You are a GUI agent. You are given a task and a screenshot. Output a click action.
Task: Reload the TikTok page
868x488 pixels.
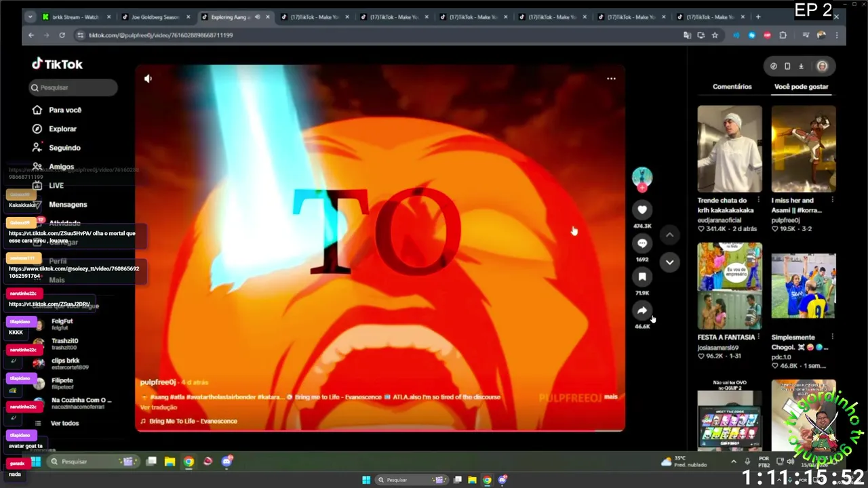(62, 35)
